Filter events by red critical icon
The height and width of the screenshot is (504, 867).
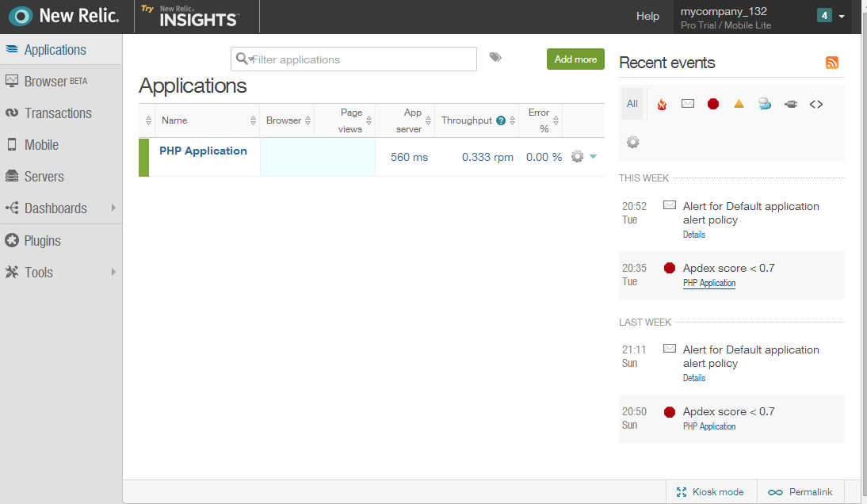713,103
